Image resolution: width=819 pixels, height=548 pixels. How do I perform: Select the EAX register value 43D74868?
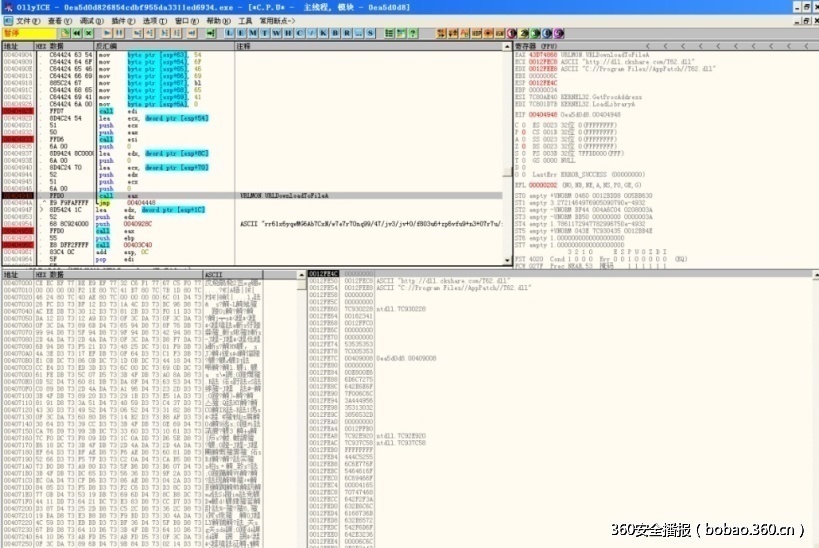point(543,55)
